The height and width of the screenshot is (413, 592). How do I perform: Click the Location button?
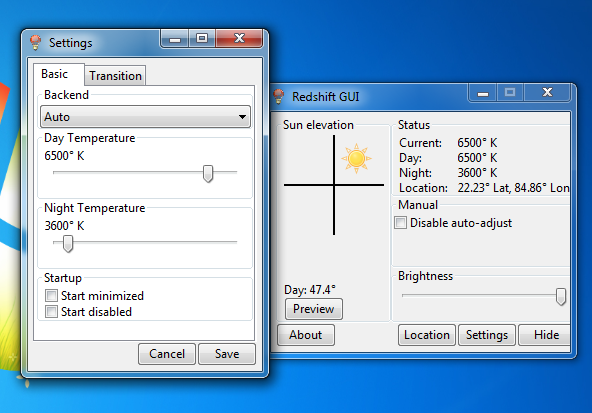coord(427,335)
